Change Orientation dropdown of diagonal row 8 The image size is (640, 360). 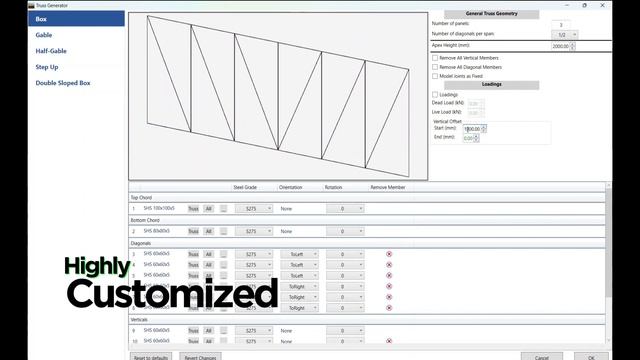(299, 308)
